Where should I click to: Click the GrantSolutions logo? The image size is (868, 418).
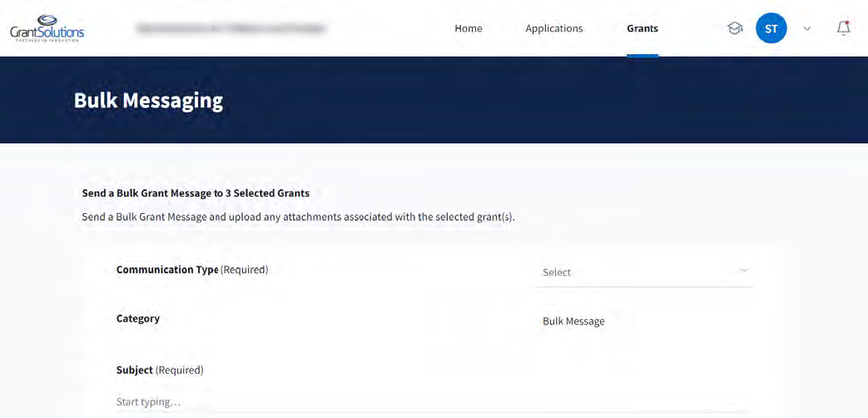[x=47, y=28]
